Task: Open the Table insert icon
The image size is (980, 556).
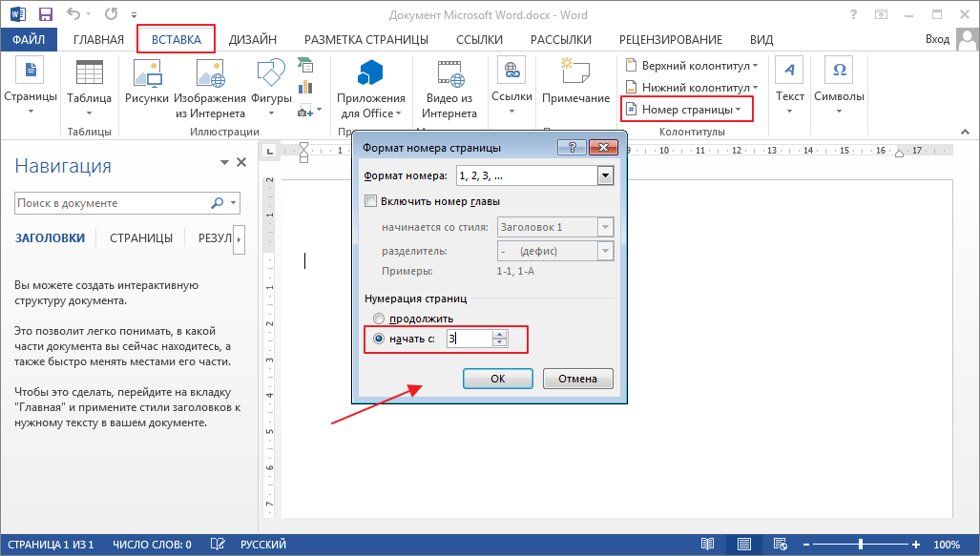Action: pos(90,73)
